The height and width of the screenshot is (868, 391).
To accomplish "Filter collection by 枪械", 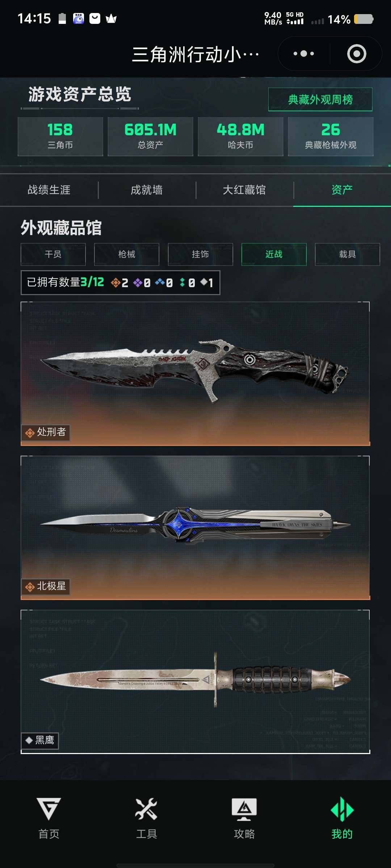I will click(x=127, y=254).
